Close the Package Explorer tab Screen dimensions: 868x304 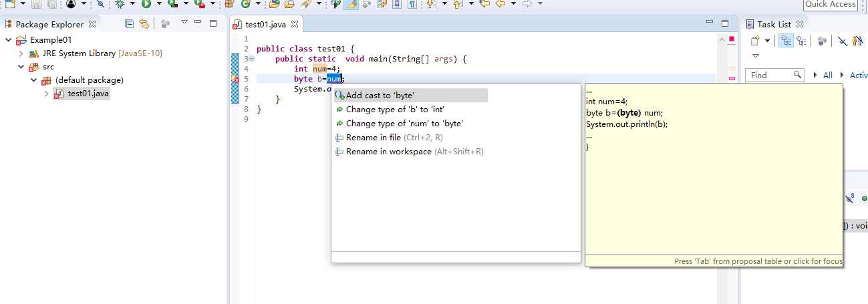coord(92,24)
